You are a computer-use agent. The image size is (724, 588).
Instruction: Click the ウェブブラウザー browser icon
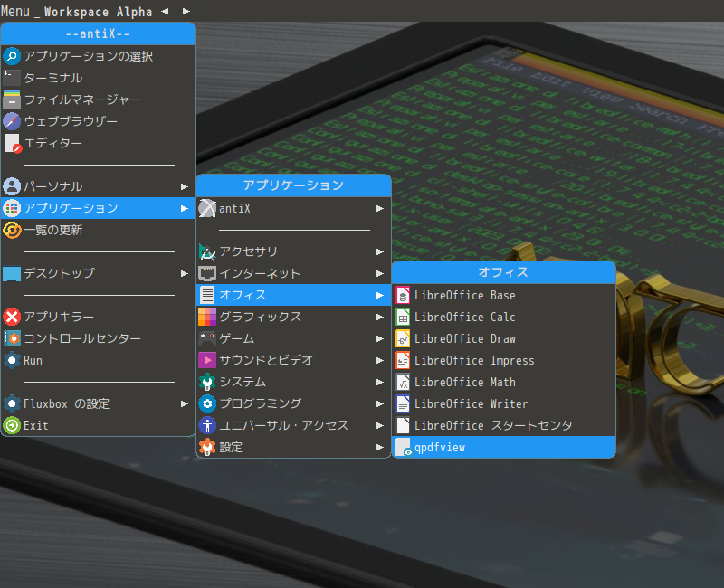[12, 121]
